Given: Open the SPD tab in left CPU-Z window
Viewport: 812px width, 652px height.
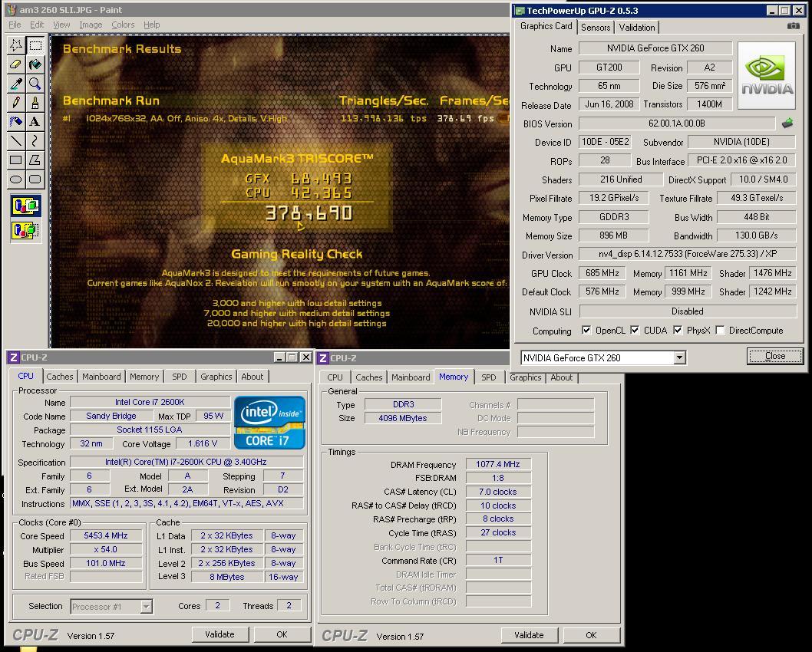Looking at the screenshot, I should [x=180, y=377].
